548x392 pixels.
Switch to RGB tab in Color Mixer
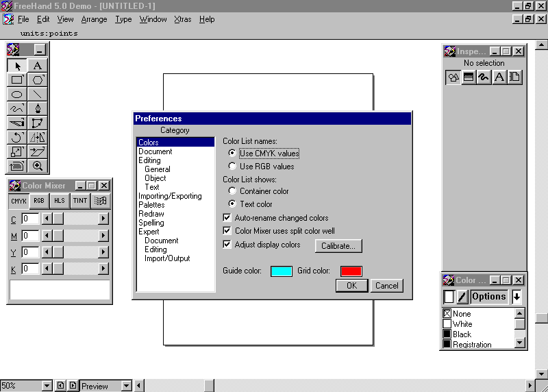point(39,201)
